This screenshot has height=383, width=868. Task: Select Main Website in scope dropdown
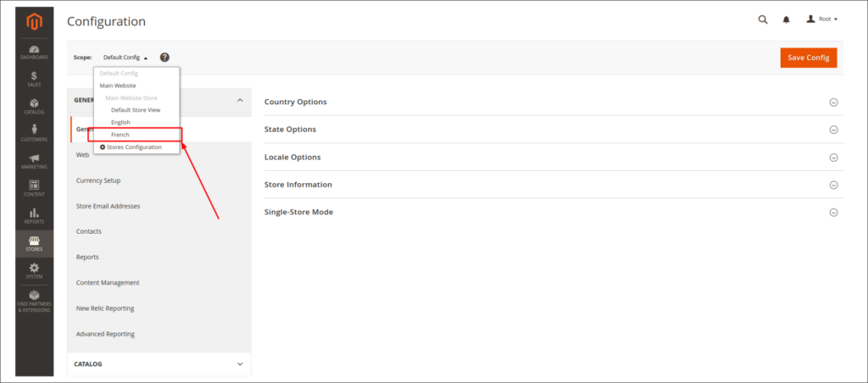pyautogui.click(x=118, y=86)
